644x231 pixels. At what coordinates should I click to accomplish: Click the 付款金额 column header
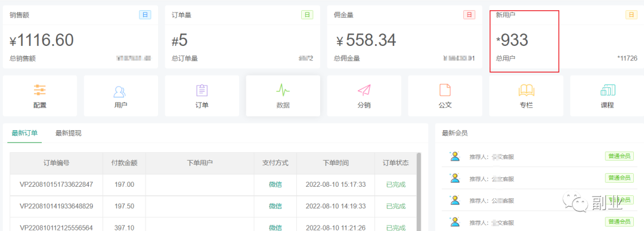coord(125,163)
